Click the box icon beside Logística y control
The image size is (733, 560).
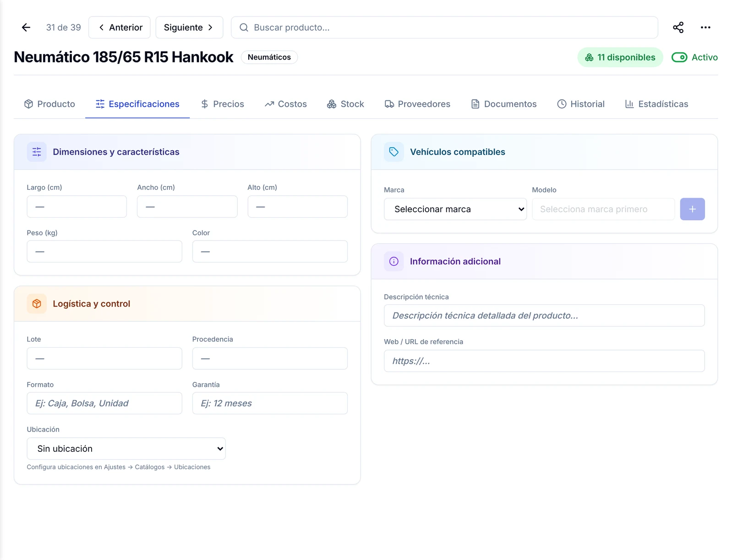tap(37, 303)
